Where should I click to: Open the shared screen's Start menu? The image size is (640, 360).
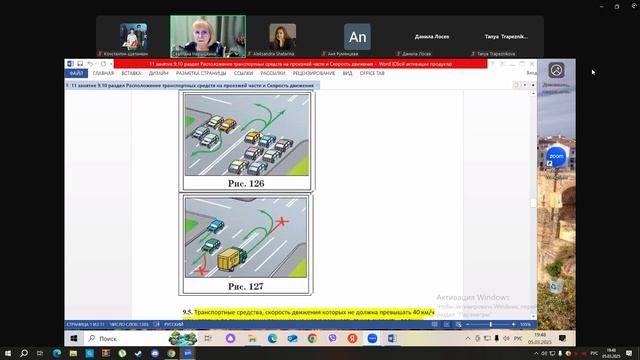click(x=74, y=338)
